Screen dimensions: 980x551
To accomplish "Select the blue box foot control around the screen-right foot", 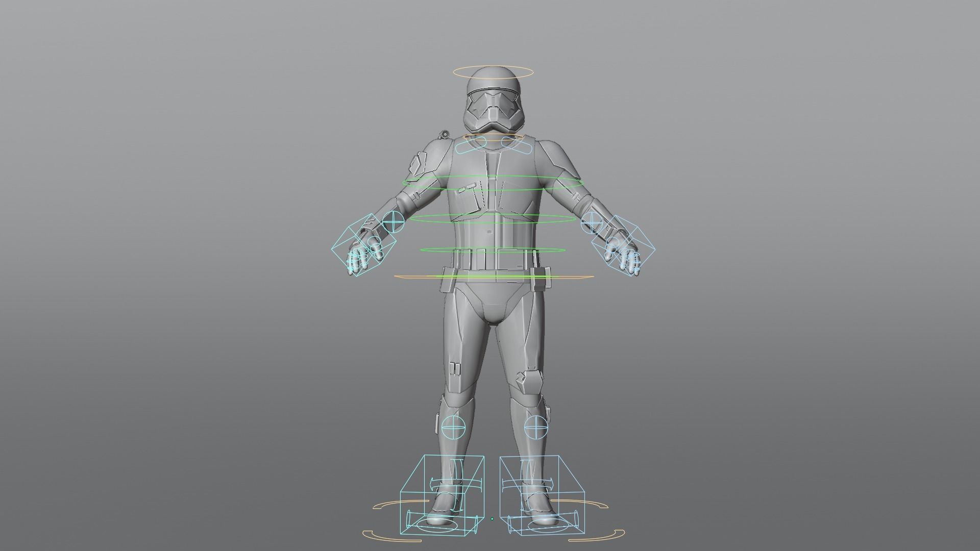I will click(542, 495).
